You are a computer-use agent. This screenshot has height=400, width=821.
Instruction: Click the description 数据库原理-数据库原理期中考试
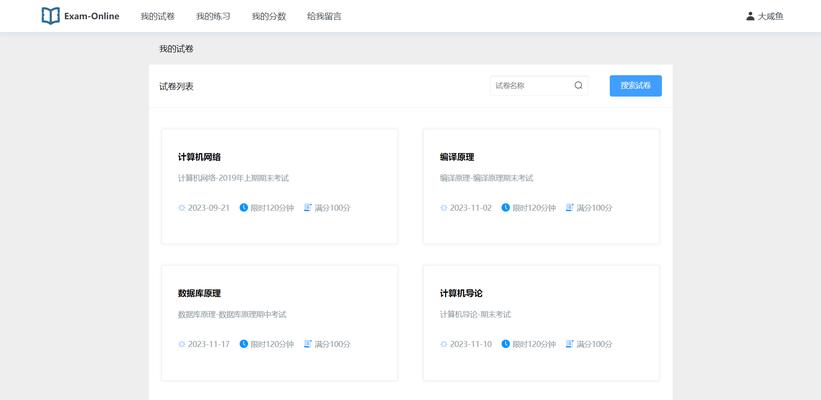[x=232, y=315]
